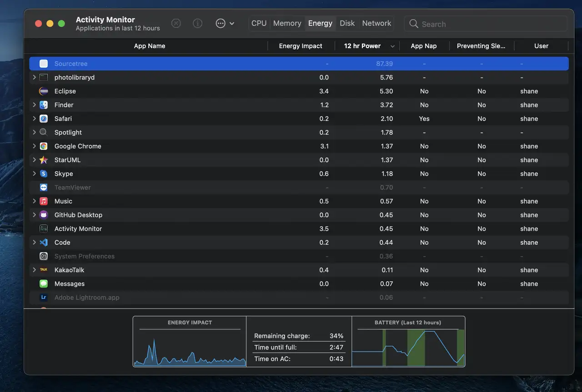
Task: Select the Spotlight icon
Action: pos(44,132)
